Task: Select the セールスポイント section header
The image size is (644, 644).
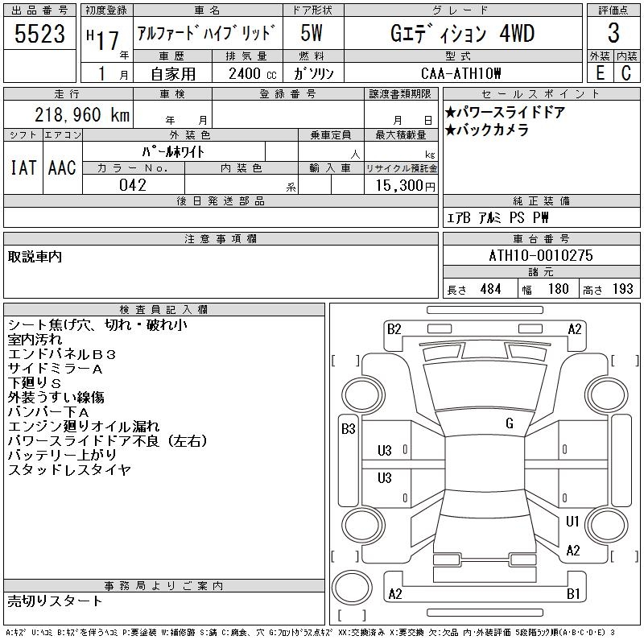Action: point(541,94)
